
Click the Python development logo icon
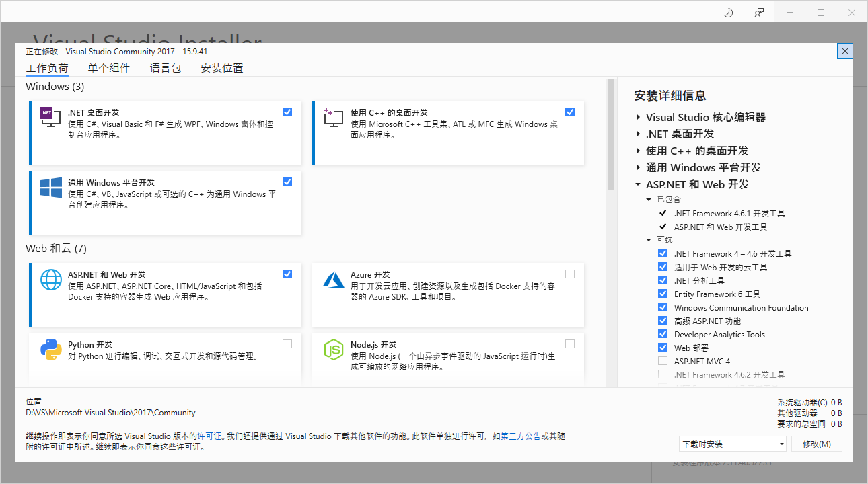[x=51, y=350]
